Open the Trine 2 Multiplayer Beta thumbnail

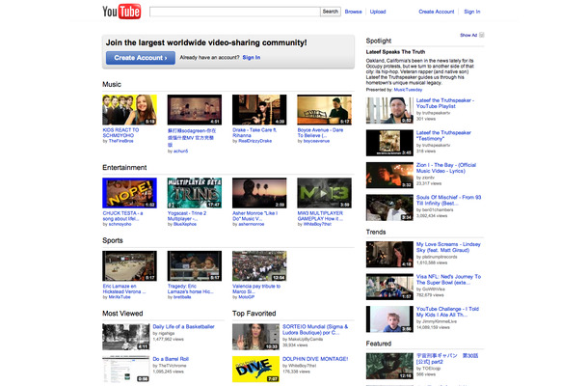(x=195, y=193)
